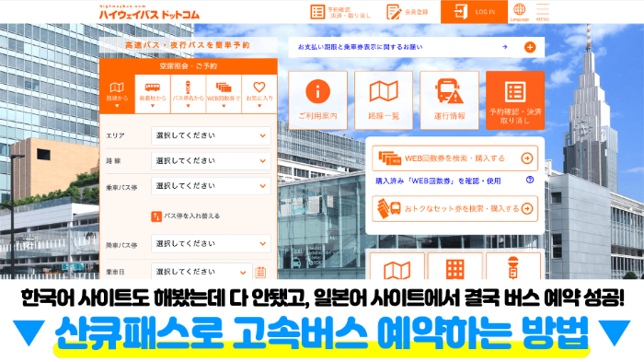Open the calendar picker icon

(x=260, y=272)
